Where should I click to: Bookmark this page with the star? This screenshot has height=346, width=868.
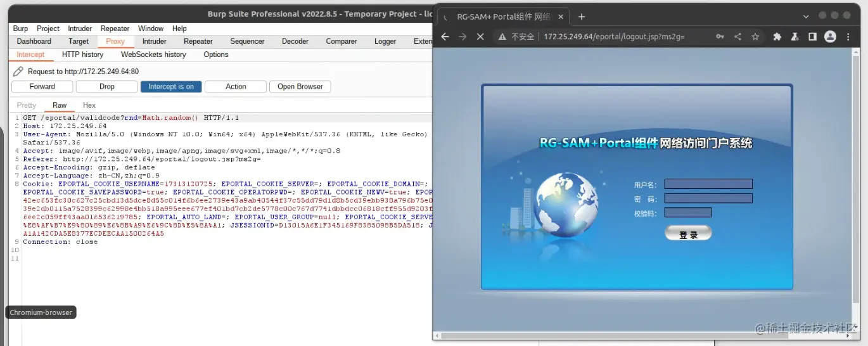pyautogui.click(x=755, y=37)
